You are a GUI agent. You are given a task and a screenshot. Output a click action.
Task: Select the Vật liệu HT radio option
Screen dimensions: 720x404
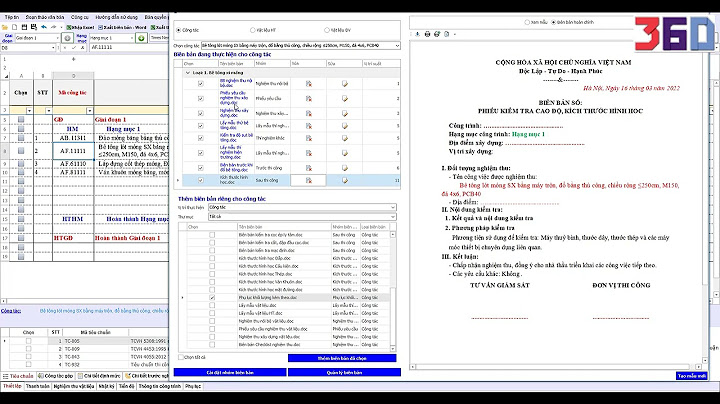click(x=253, y=30)
